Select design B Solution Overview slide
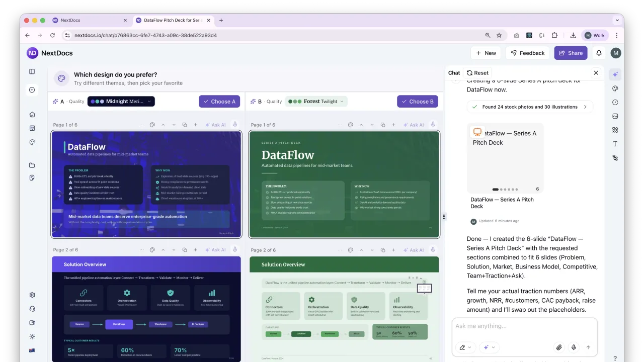The height and width of the screenshot is (362, 644). tap(344, 309)
